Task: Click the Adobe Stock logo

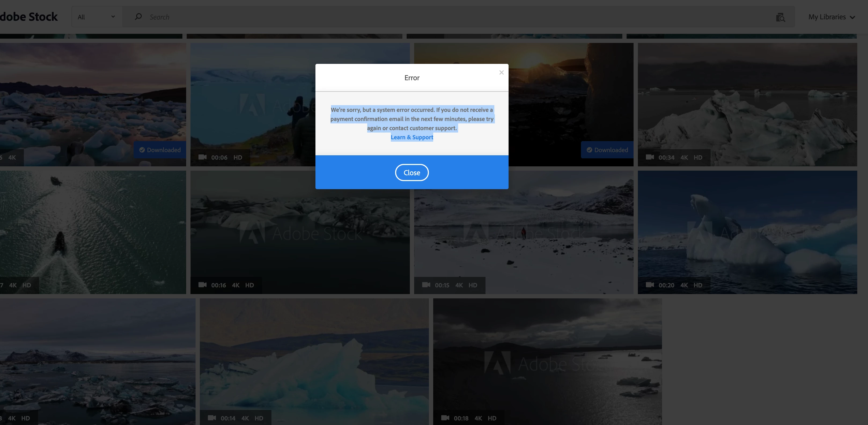Action: click(x=29, y=17)
